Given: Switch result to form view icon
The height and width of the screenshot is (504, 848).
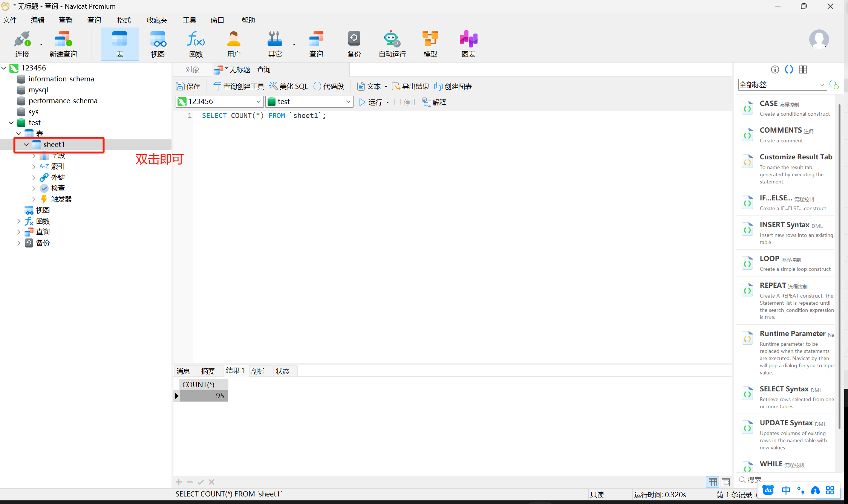Looking at the screenshot, I should coord(726,482).
